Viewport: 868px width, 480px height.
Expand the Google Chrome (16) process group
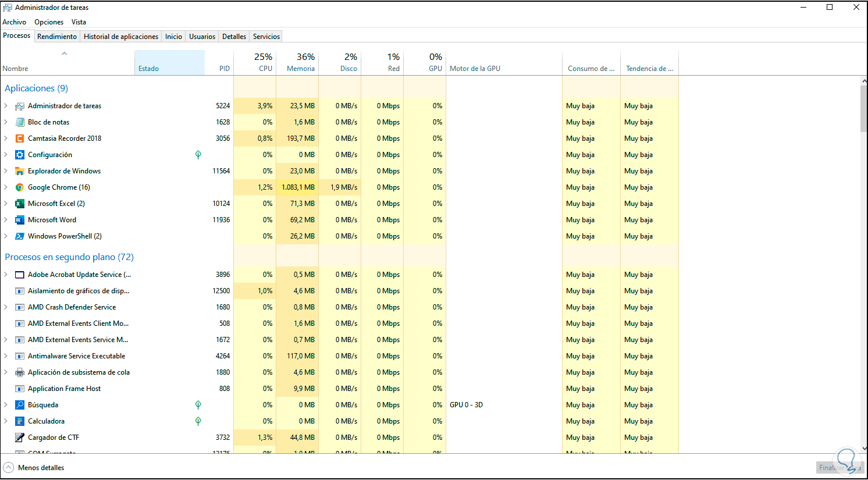click(6, 187)
